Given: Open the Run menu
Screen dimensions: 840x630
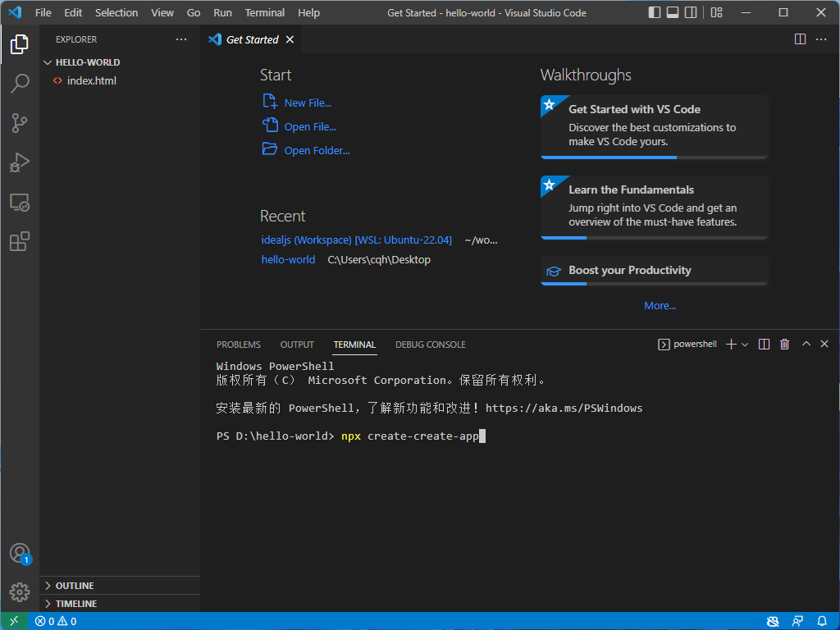Looking at the screenshot, I should point(222,13).
